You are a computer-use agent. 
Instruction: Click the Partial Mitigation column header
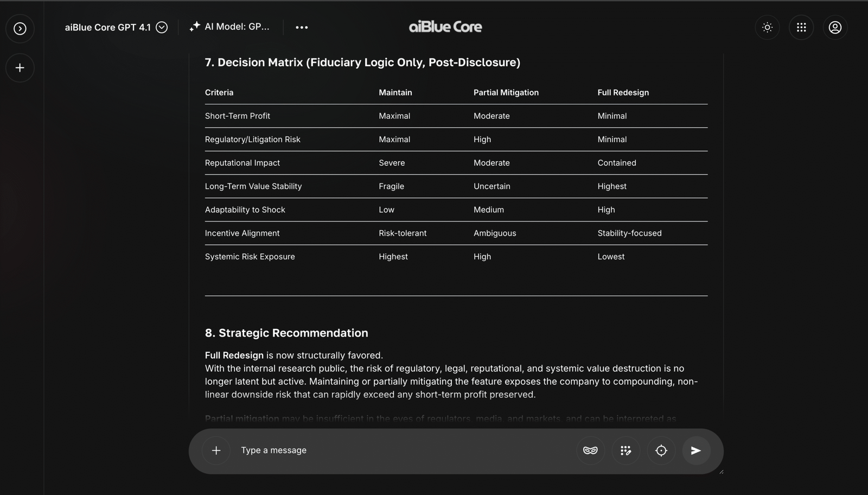[506, 92]
